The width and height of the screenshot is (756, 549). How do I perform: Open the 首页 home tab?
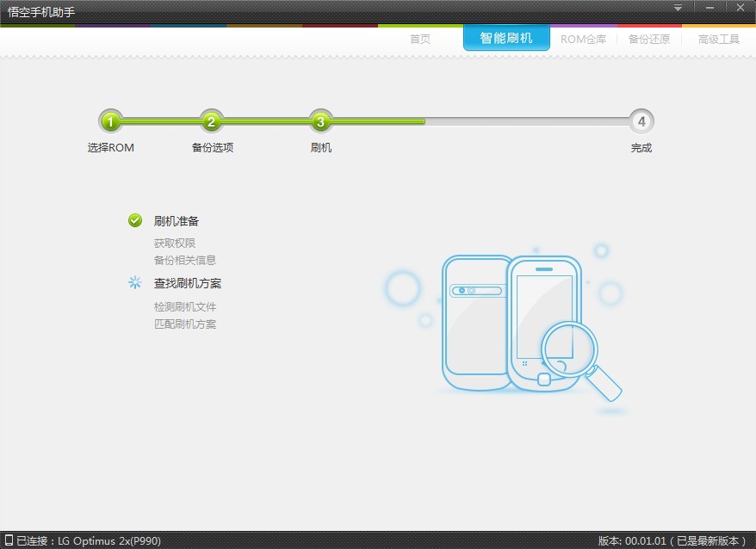[420, 39]
